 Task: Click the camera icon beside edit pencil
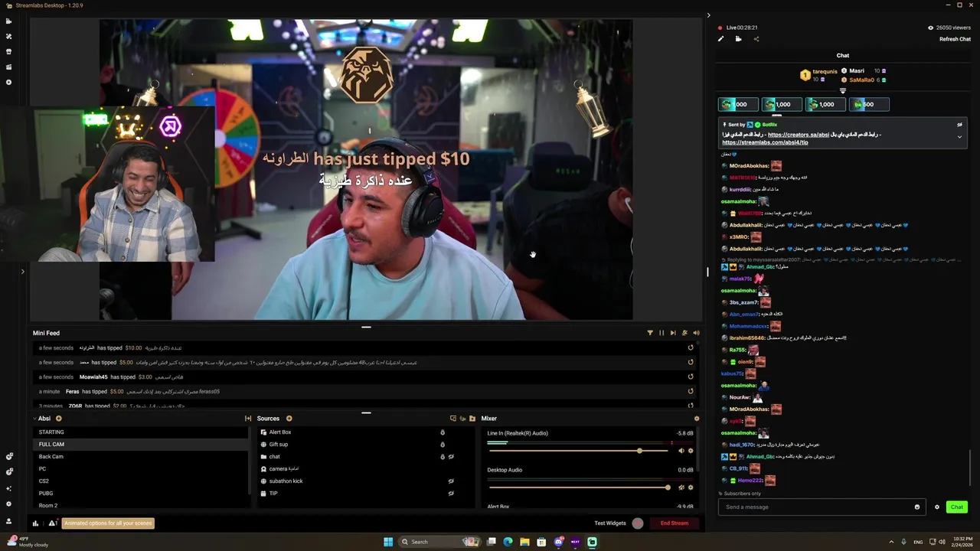coord(738,39)
